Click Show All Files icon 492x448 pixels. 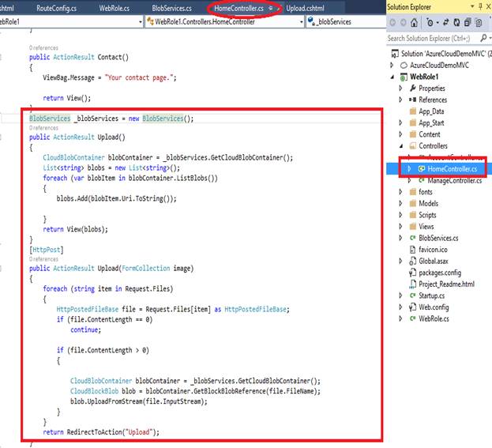(479, 22)
